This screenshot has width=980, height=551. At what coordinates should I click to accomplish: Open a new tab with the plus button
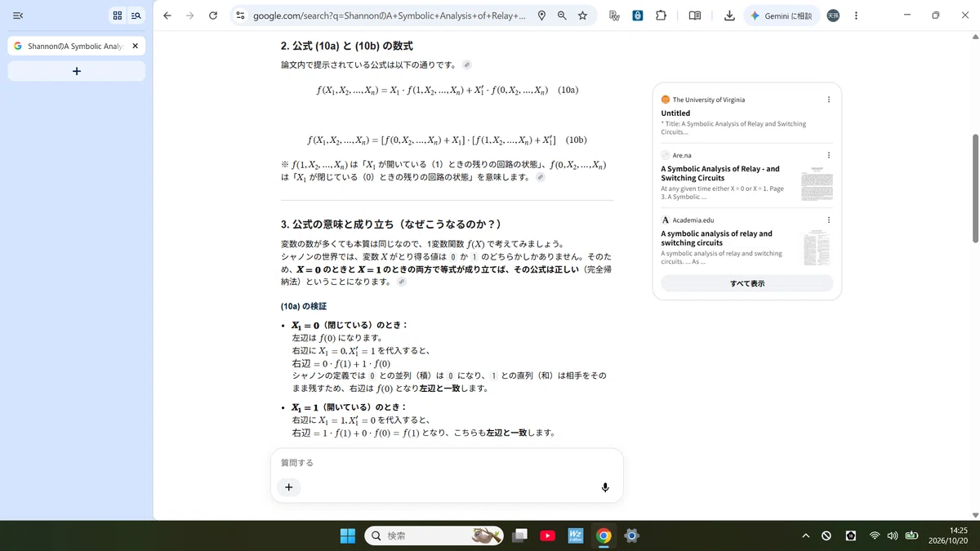pos(76,72)
